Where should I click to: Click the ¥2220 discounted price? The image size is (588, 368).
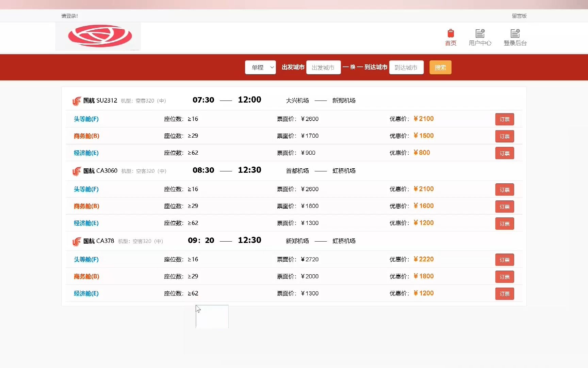(424, 259)
